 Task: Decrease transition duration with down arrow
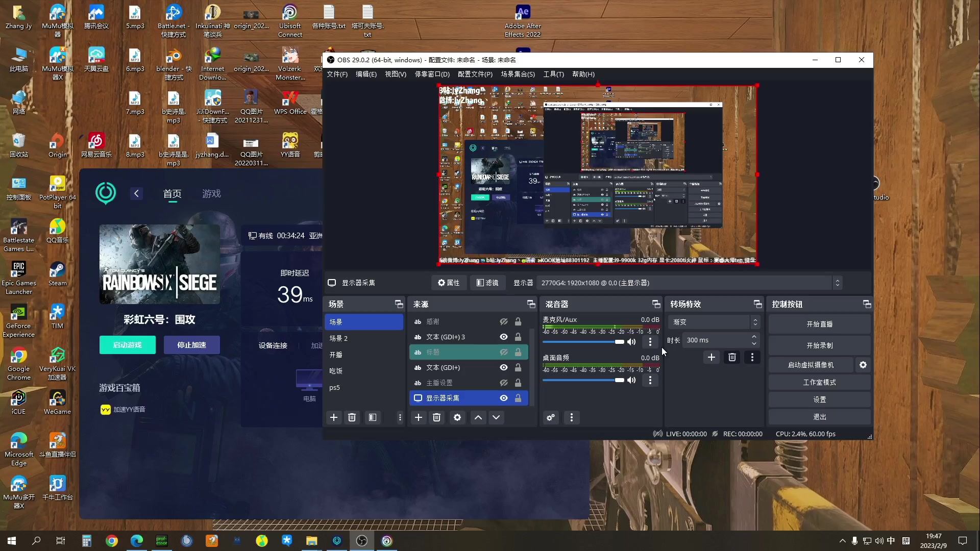click(x=754, y=343)
